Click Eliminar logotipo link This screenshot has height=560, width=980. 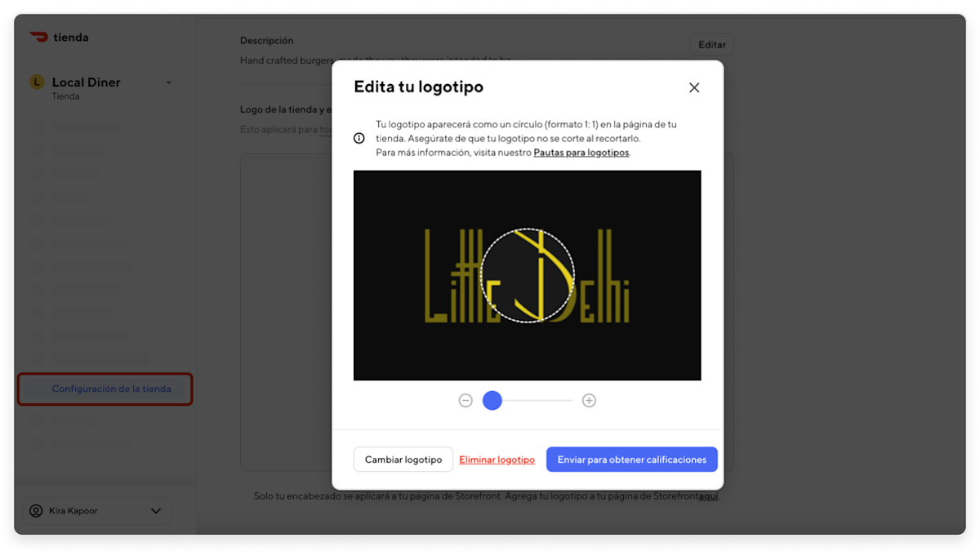497,460
